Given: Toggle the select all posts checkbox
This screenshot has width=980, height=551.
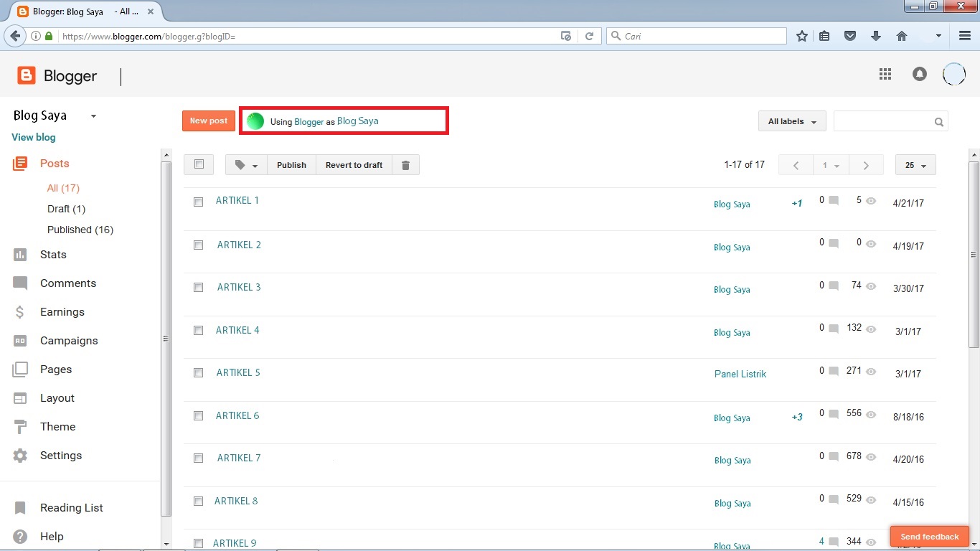Looking at the screenshot, I should tap(199, 164).
